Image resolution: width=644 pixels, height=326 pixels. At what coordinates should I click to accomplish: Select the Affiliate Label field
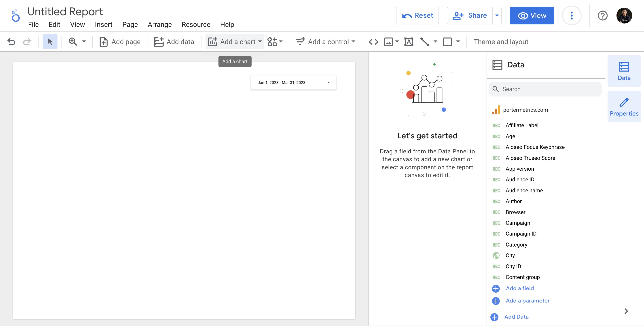coord(522,125)
